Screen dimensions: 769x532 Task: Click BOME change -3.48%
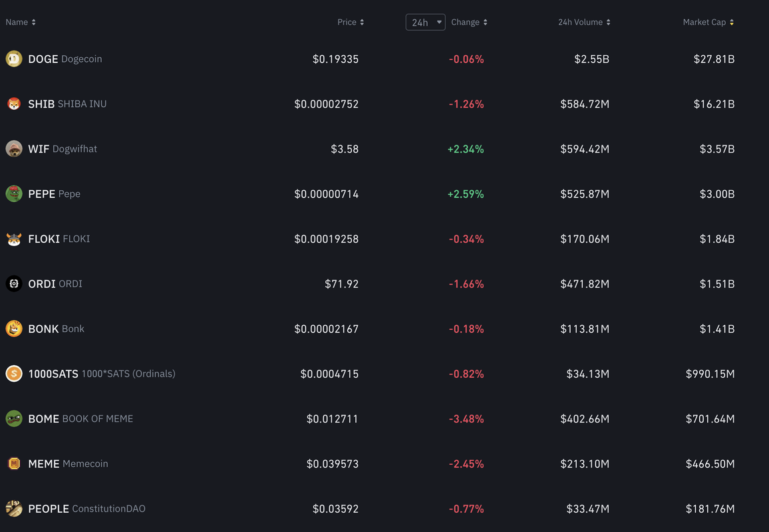[x=466, y=419]
